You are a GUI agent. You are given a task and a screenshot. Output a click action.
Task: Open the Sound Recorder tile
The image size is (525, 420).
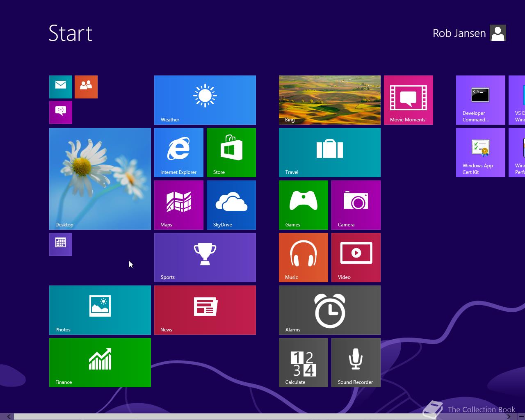tap(356, 363)
